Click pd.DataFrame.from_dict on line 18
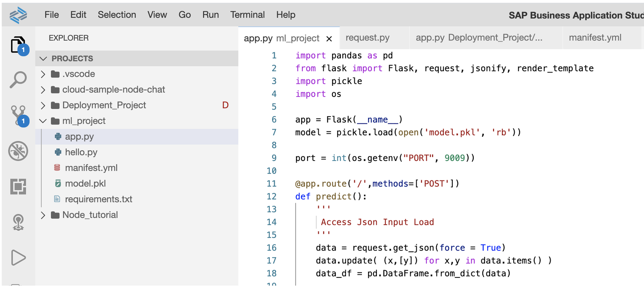644x292 pixels. coord(424,274)
